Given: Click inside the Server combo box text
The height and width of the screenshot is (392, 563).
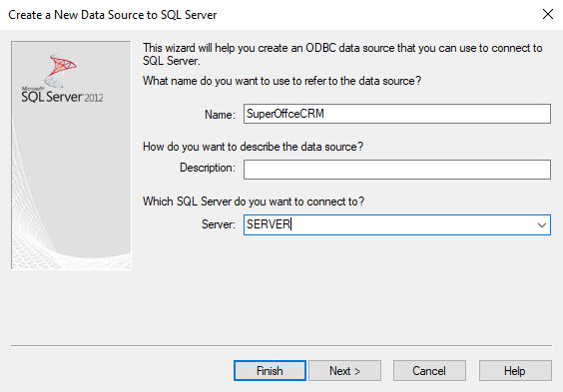Looking at the screenshot, I should click(x=389, y=224).
